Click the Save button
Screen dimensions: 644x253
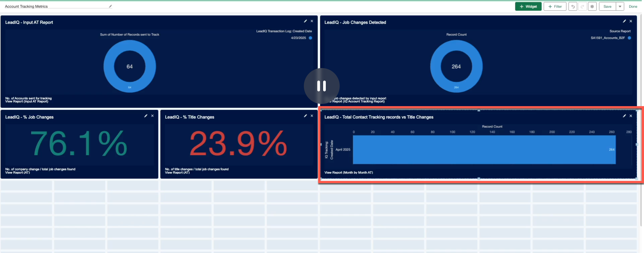coord(607,6)
